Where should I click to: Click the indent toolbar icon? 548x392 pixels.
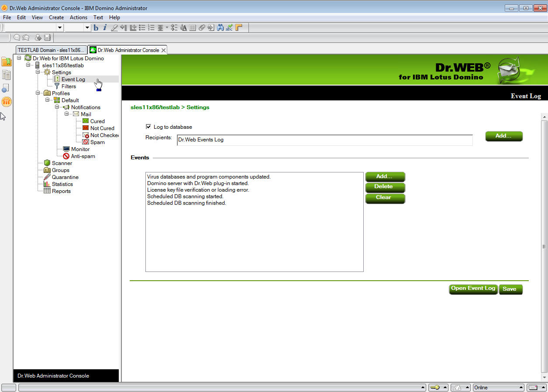(124, 28)
